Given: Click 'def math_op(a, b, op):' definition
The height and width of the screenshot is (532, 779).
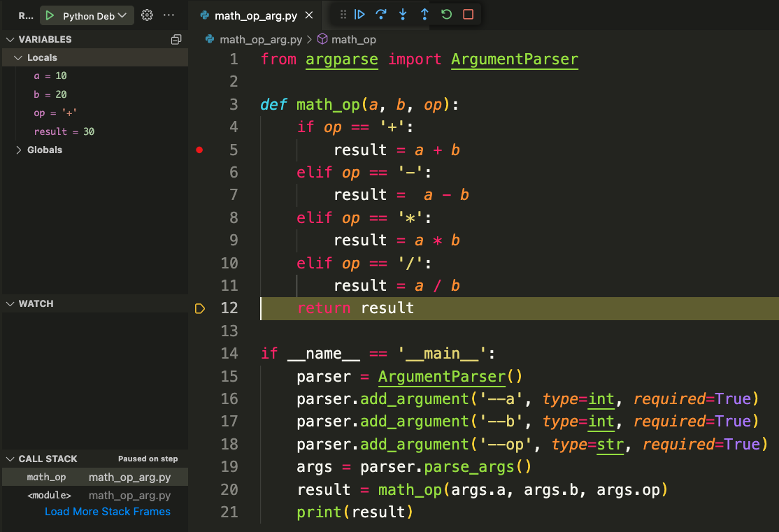Looking at the screenshot, I should pyautogui.click(x=359, y=105).
